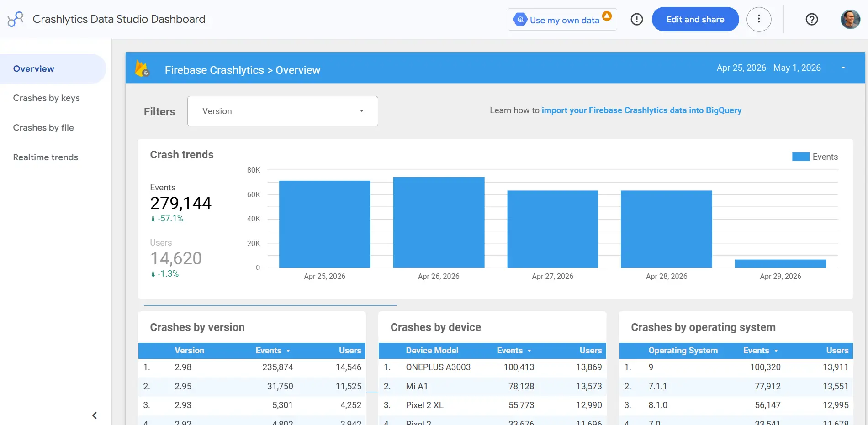Follow the import Firebase Crashlytics data into BigQuery link

click(x=641, y=110)
